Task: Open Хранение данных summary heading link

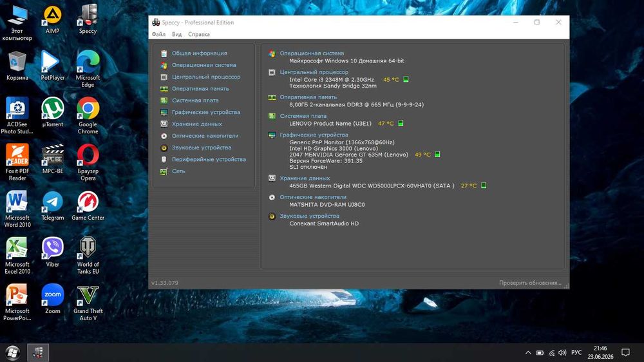Action: pyautogui.click(x=305, y=178)
